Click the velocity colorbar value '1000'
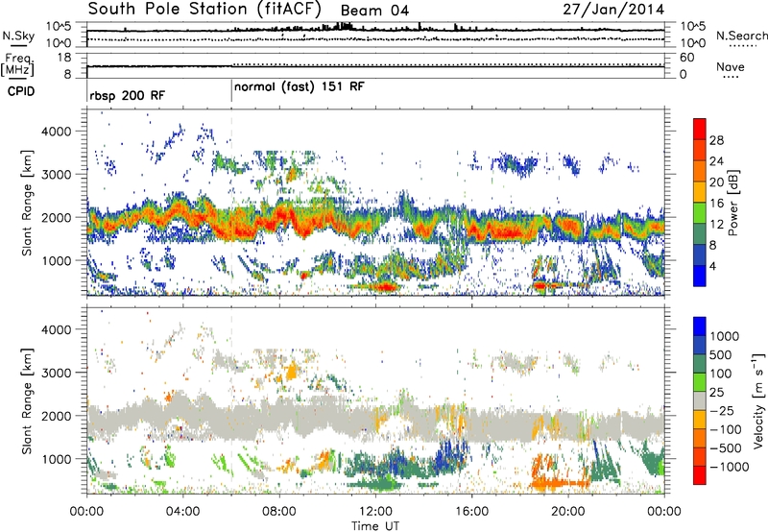This screenshot has width=768, height=532. [x=724, y=336]
